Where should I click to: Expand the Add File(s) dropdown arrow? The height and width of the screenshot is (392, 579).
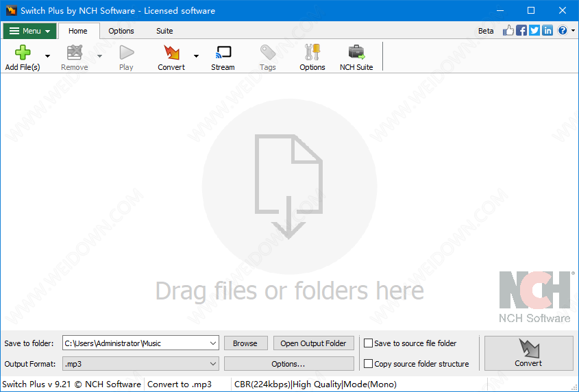point(48,56)
